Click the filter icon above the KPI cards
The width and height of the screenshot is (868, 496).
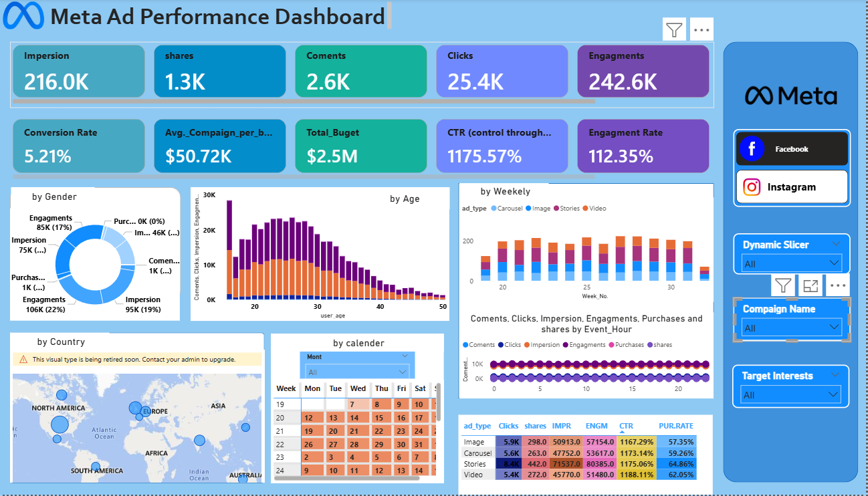click(675, 30)
